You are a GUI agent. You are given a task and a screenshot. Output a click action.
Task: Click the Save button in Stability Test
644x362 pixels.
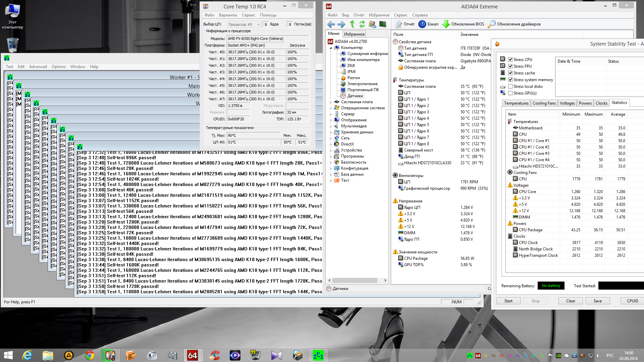pyautogui.click(x=598, y=301)
